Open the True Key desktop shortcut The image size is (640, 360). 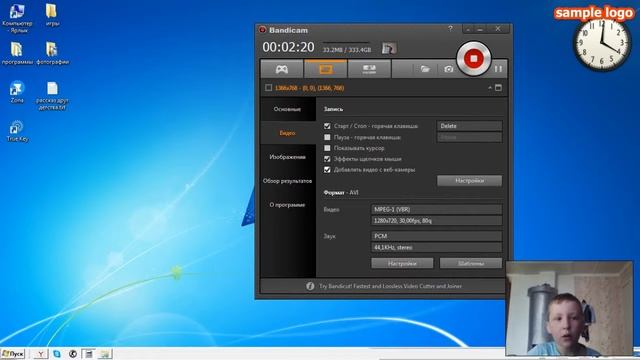pos(17,131)
